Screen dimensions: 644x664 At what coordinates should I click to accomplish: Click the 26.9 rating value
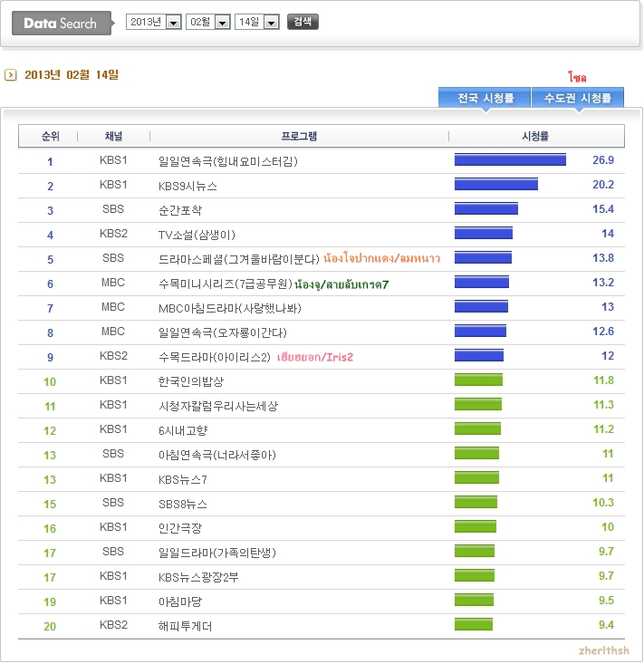(603, 160)
